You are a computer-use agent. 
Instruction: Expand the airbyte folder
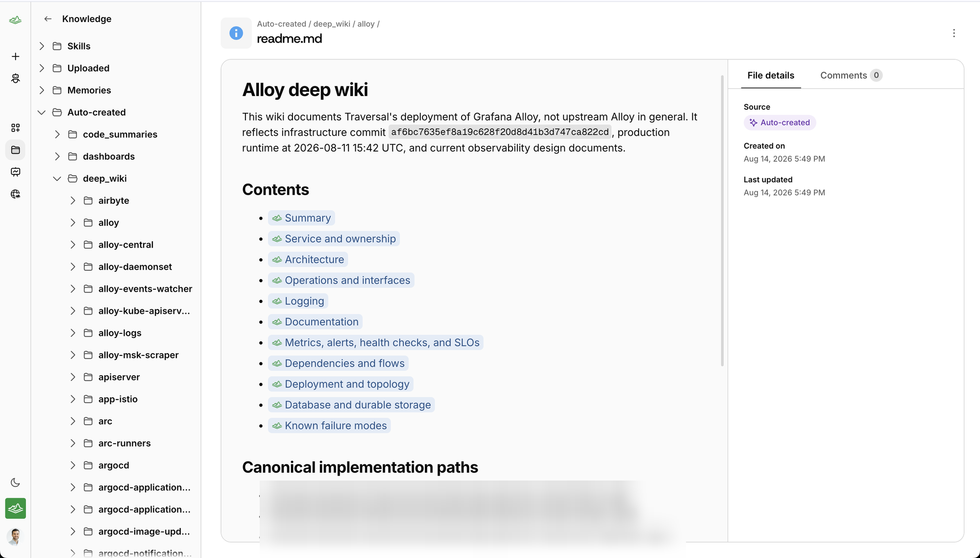[73, 201]
